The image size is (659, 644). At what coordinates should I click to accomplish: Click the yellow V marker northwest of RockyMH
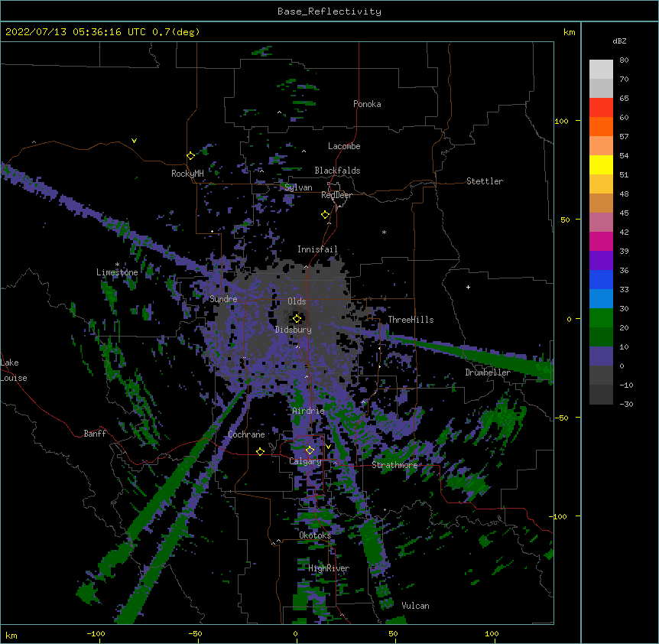[134, 141]
